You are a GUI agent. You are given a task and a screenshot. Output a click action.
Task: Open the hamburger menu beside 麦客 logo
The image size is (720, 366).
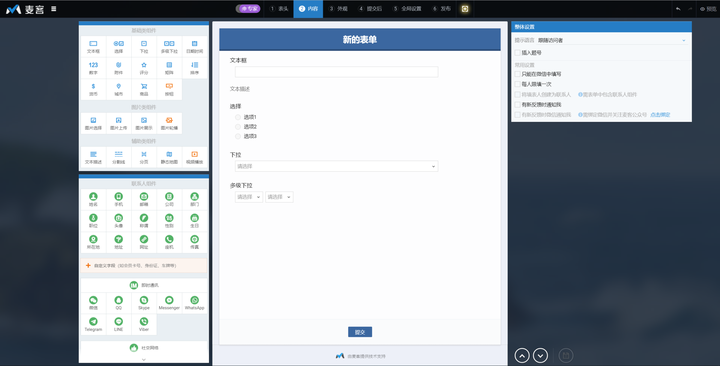(54, 9)
